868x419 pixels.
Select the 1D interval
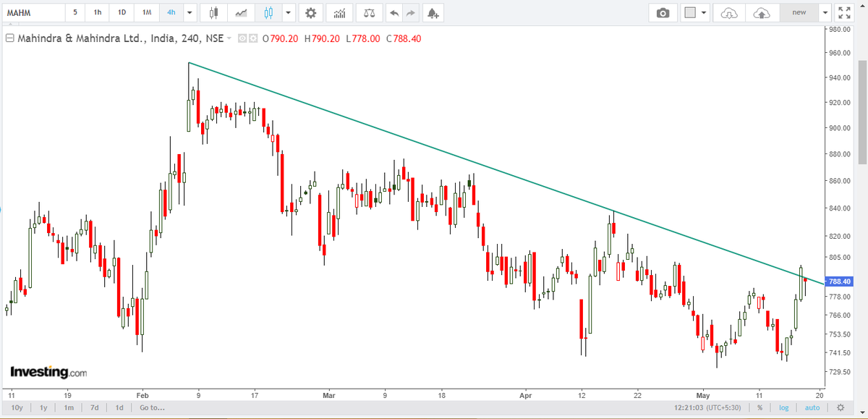pos(122,13)
